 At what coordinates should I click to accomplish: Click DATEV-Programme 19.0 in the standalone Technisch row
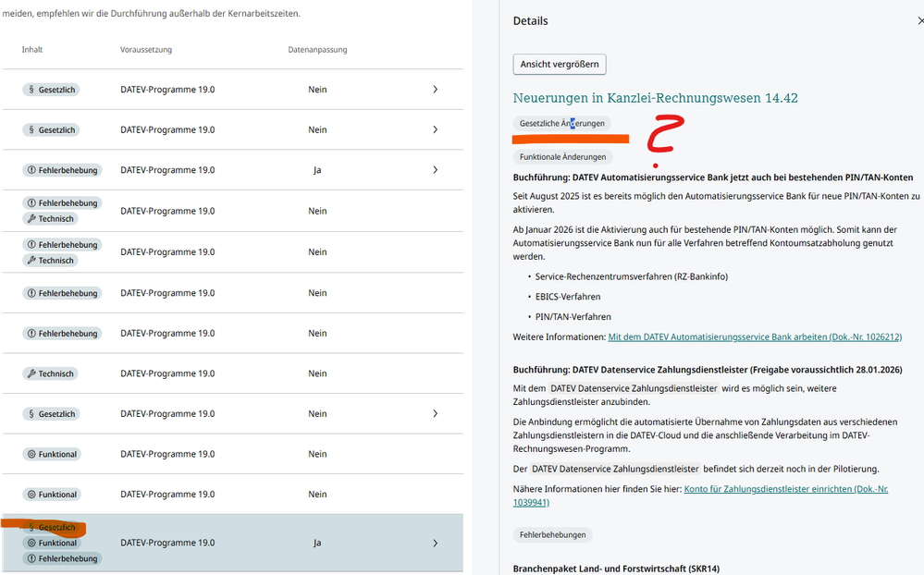(167, 373)
